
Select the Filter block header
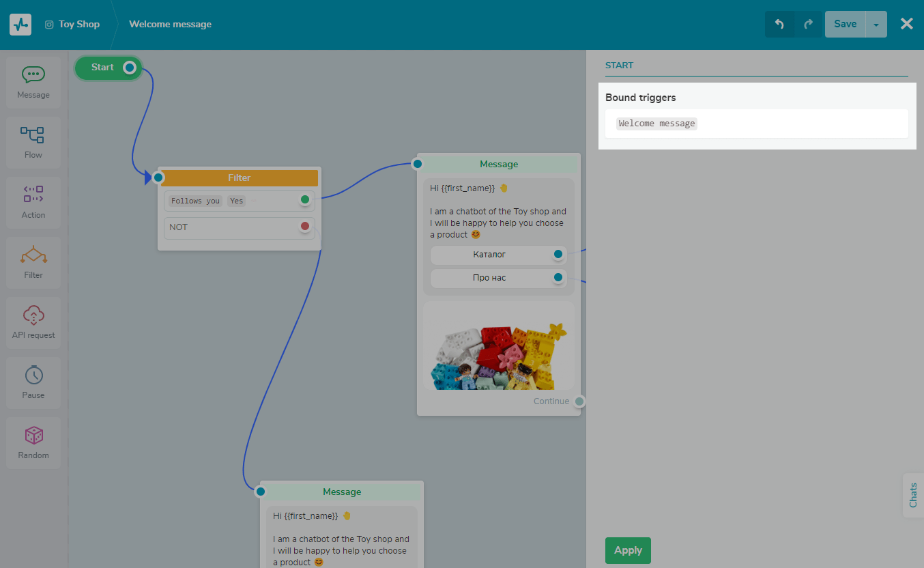239,177
